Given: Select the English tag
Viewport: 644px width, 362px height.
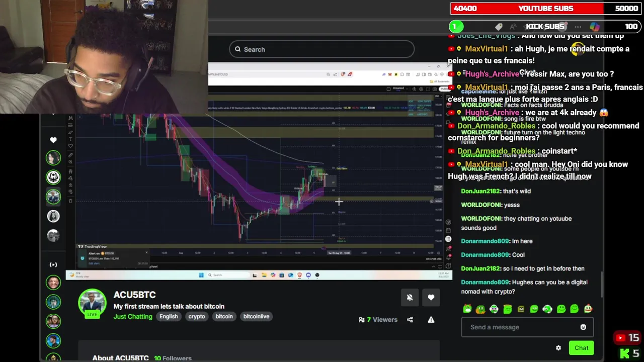Looking at the screenshot, I should [169, 316].
